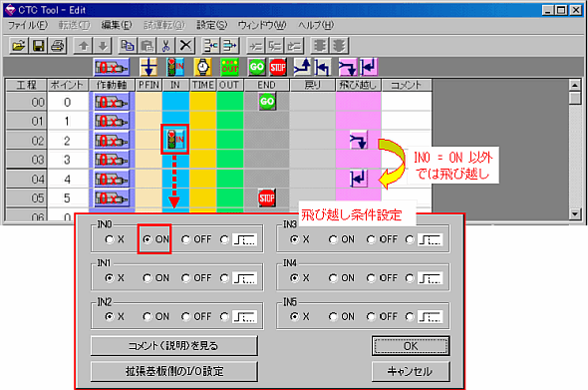Click scrollbar down arrow of the table
The image size is (588, 390).
coord(574,214)
